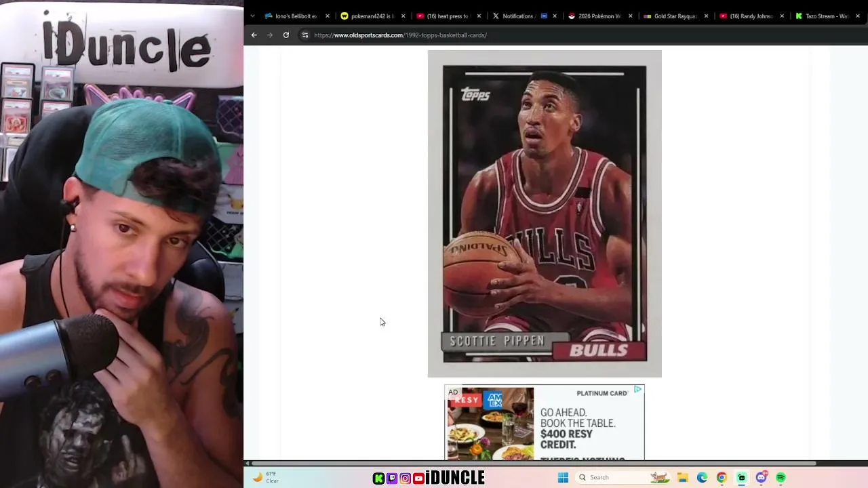The image size is (868, 488).
Task: Switch to the Gold Star Rayquaza tab
Action: pyautogui.click(x=675, y=16)
